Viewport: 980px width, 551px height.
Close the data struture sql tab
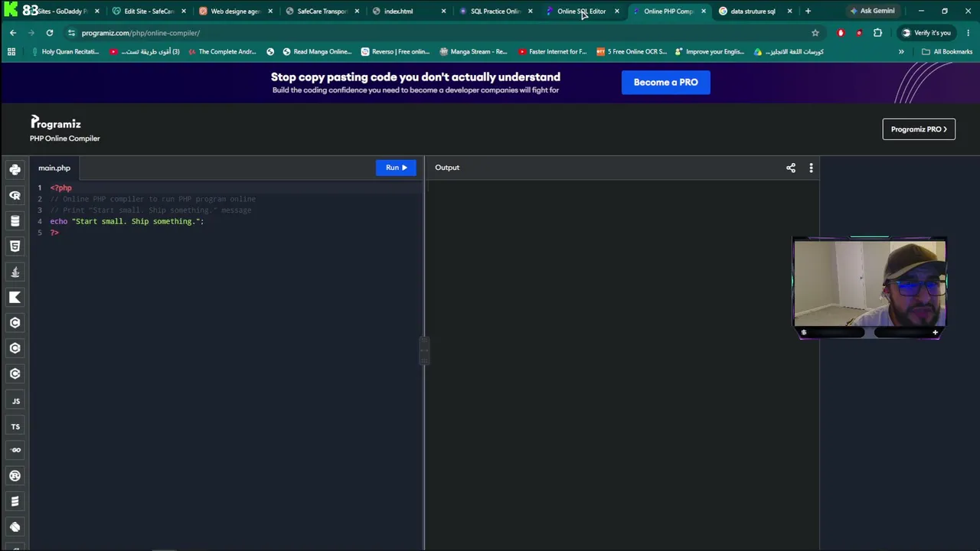[789, 11]
